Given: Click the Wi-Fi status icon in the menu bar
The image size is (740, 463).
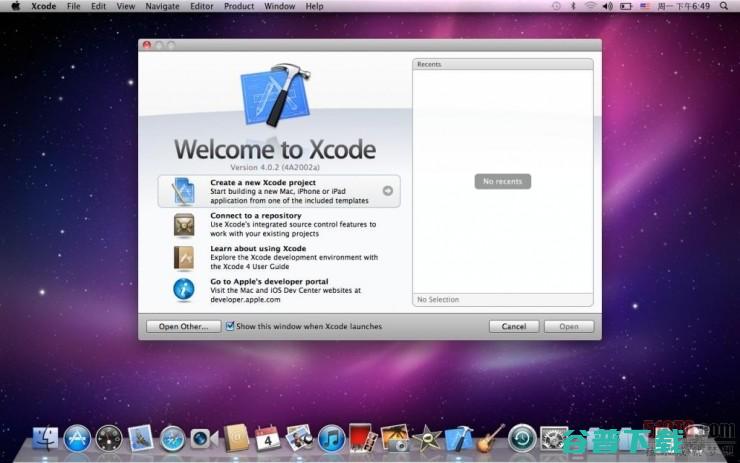Looking at the screenshot, I should click(x=590, y=6).
